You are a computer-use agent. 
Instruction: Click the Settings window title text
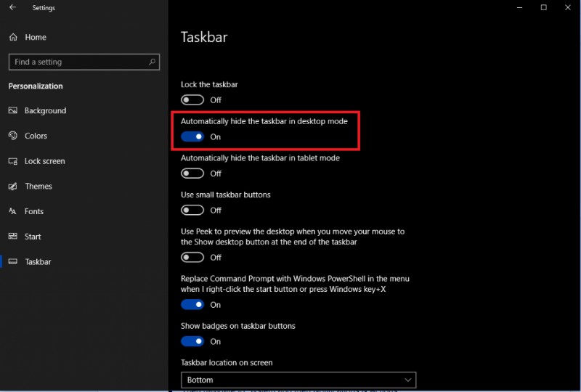pos(44,7)
